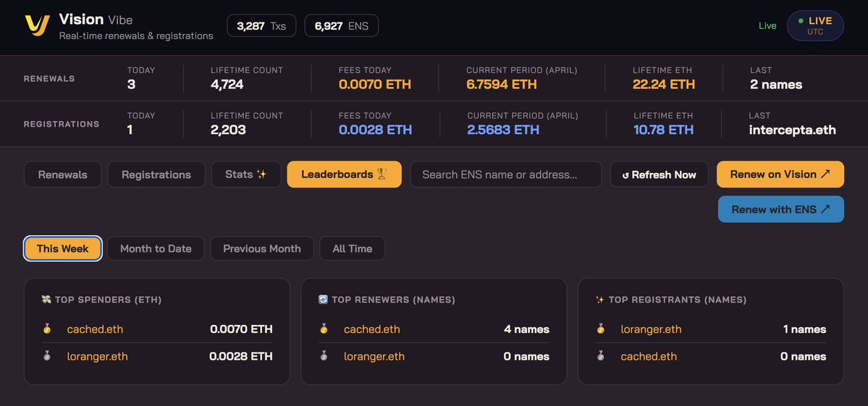Viewport: 868px width, 406px height.
Task: Click the '2 names' last renewals value
Action: [776, 85]
